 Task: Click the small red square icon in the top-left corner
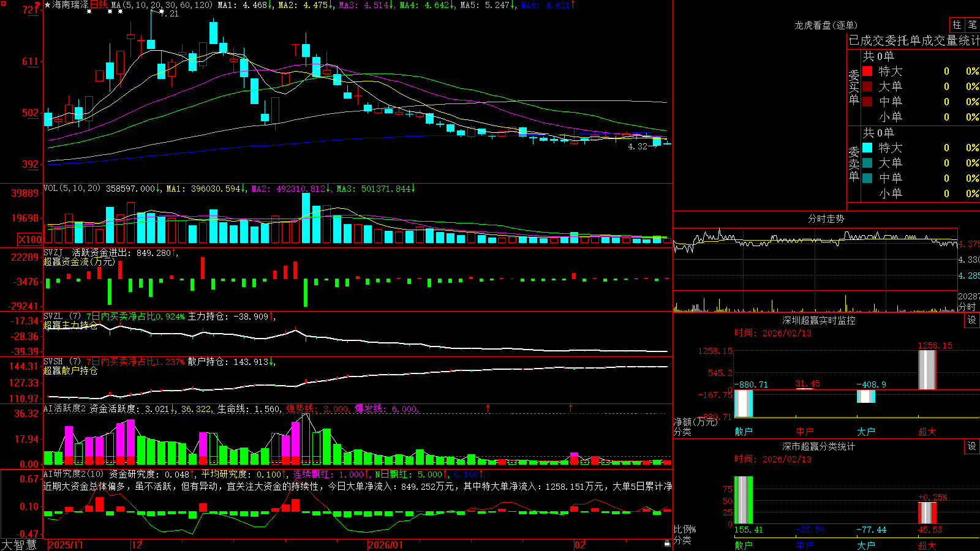tap(2, 3)
